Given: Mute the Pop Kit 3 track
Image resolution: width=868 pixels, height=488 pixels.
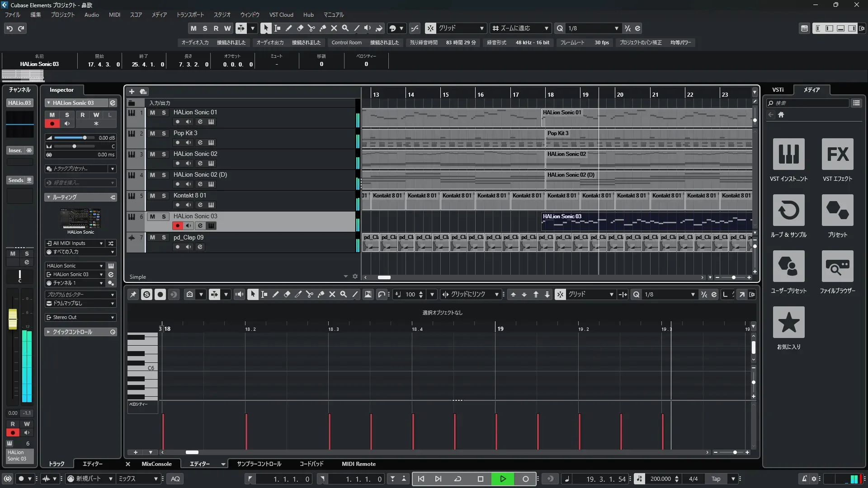Looking at the screenshot, I should (152, 133).
